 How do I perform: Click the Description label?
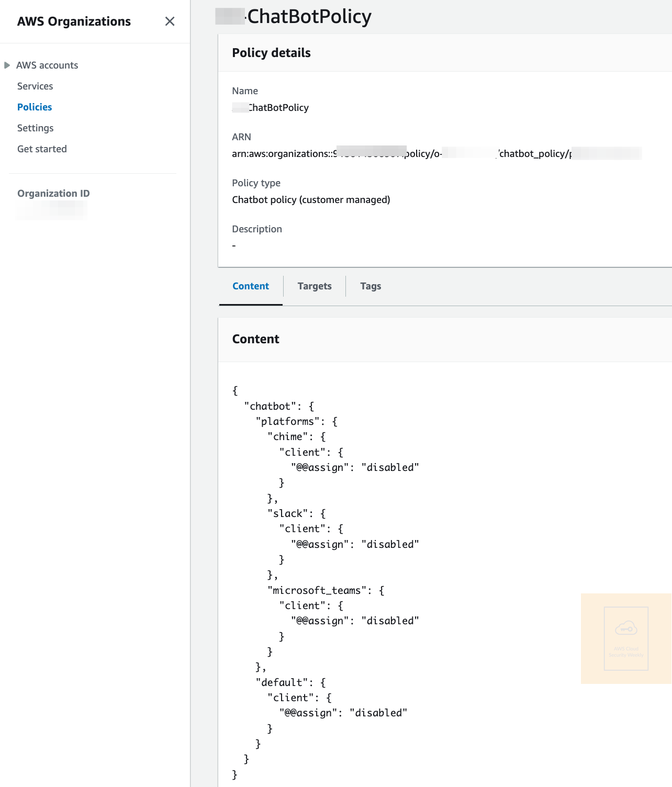257,229
